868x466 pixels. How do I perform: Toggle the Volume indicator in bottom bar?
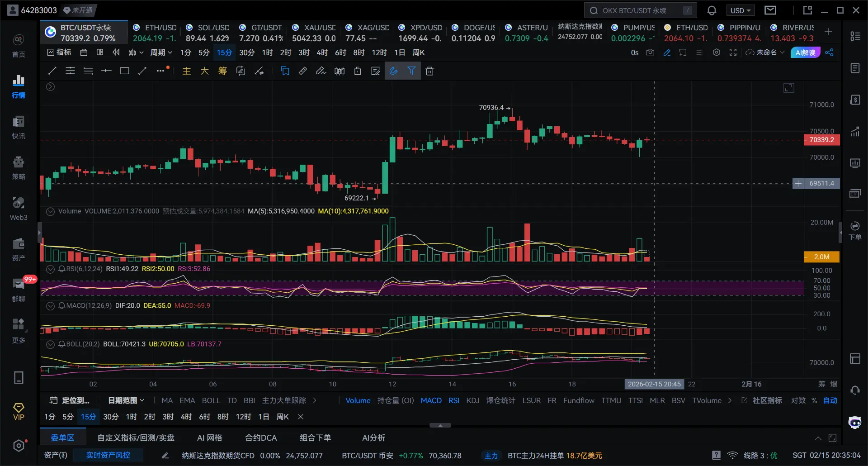(x=358, y=400)
